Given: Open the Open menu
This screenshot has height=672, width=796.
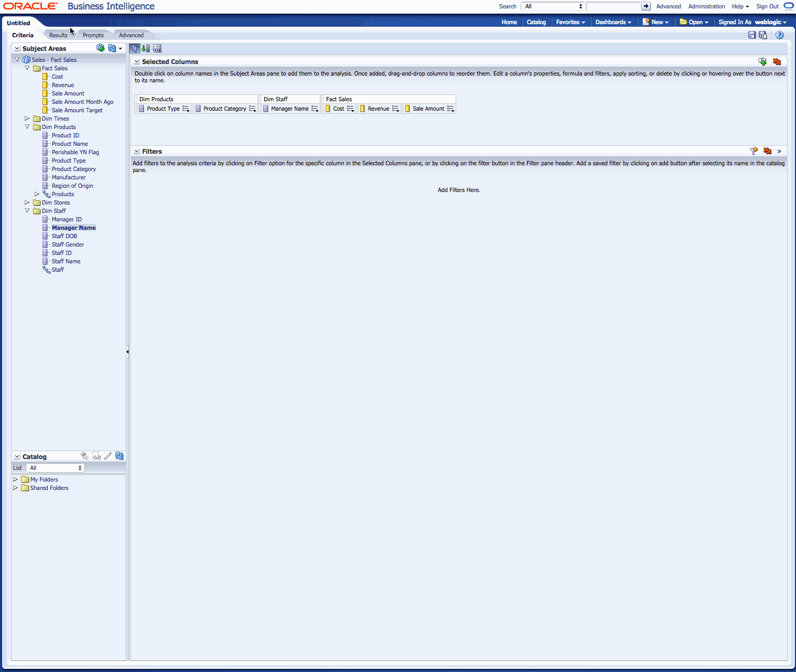Looking at the screenshot, I should tap(694, 22).
